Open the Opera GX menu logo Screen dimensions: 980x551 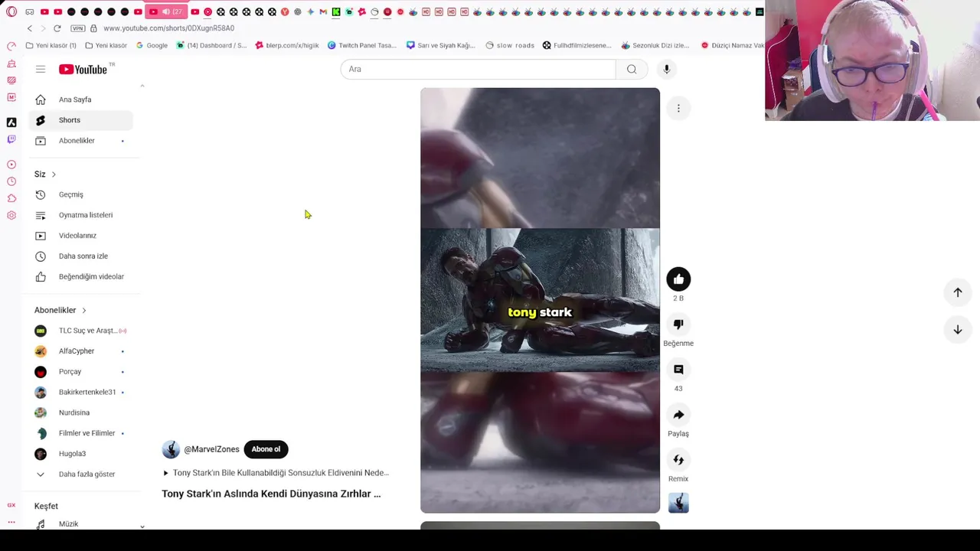coord(11,11)
